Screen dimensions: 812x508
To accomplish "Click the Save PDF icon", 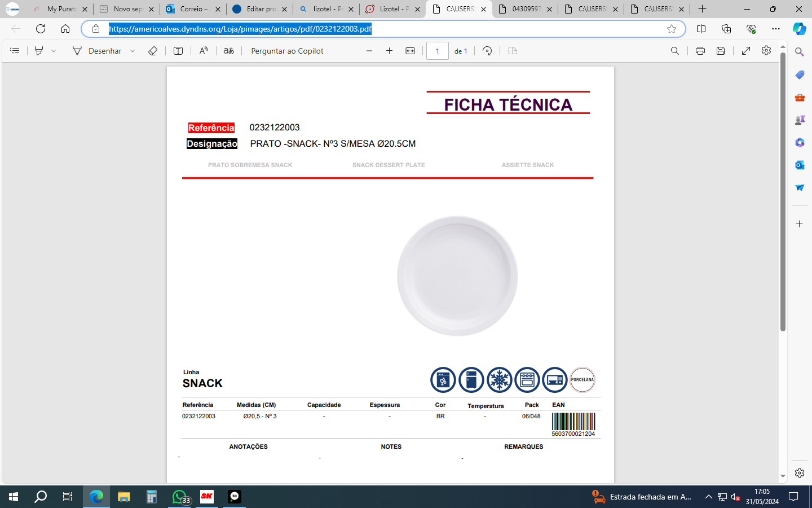I will 721,51.
